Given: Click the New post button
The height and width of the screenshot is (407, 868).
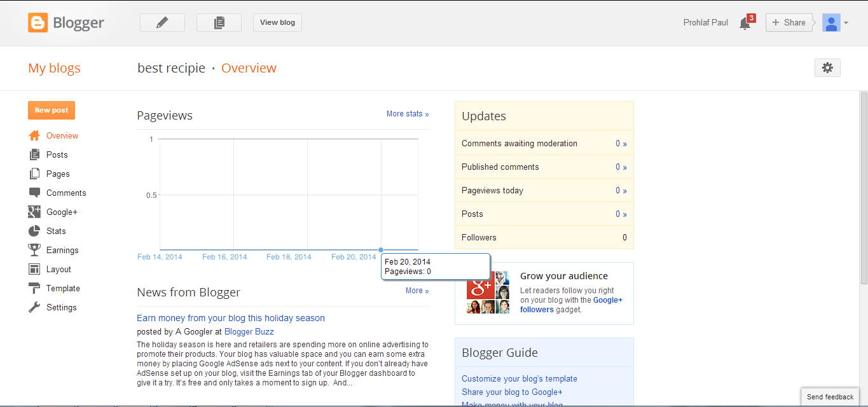Looking at the screenshot, I should 52,110.
